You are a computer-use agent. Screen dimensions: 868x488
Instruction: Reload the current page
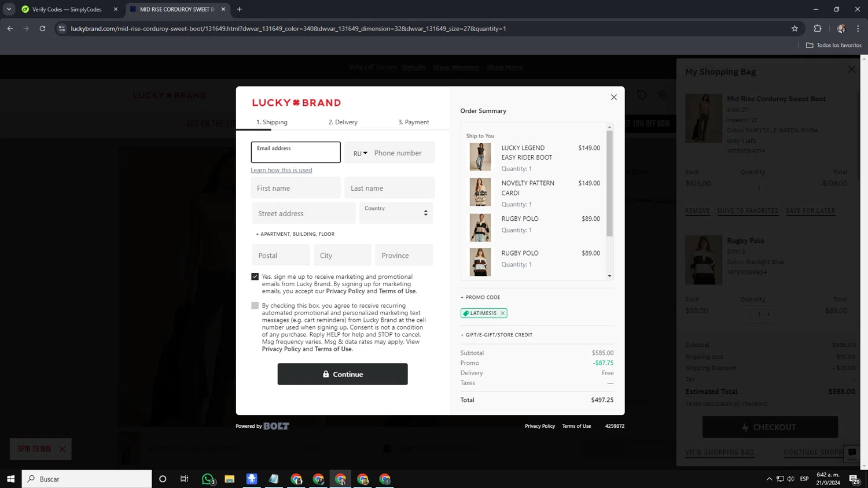click(x=42, y=28)
